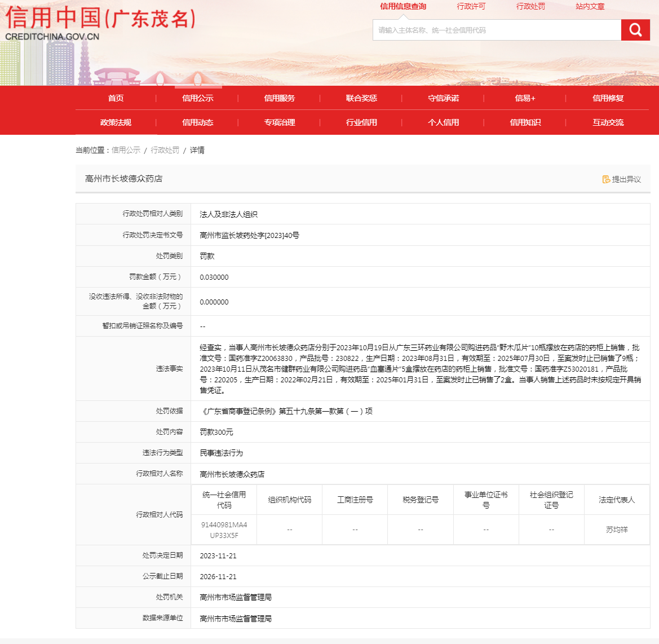Switch to the 行政处罚 search tab

530,7
